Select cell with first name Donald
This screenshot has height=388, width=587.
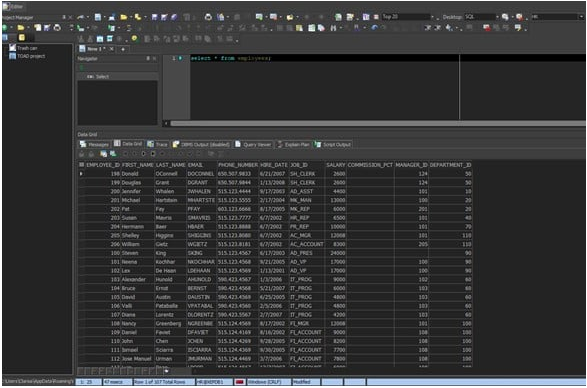(137, 174)
